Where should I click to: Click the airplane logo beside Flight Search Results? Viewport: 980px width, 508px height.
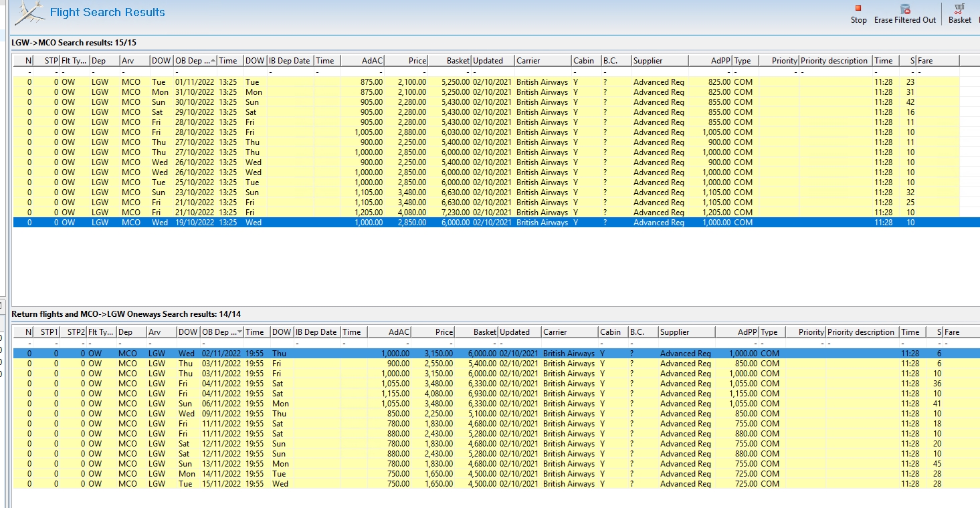pos(30,13)
